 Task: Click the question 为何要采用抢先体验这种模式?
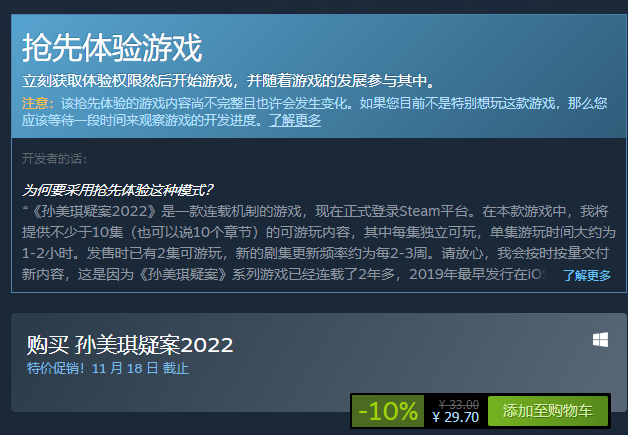118,190
